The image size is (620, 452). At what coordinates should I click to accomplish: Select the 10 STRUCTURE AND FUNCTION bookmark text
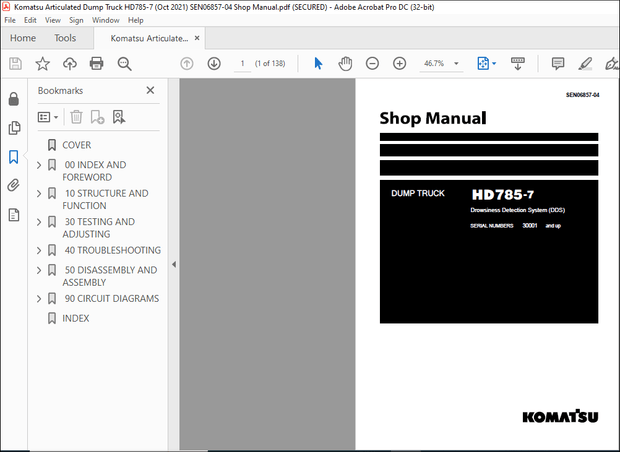pyautogui.click(x=106, y=199)
